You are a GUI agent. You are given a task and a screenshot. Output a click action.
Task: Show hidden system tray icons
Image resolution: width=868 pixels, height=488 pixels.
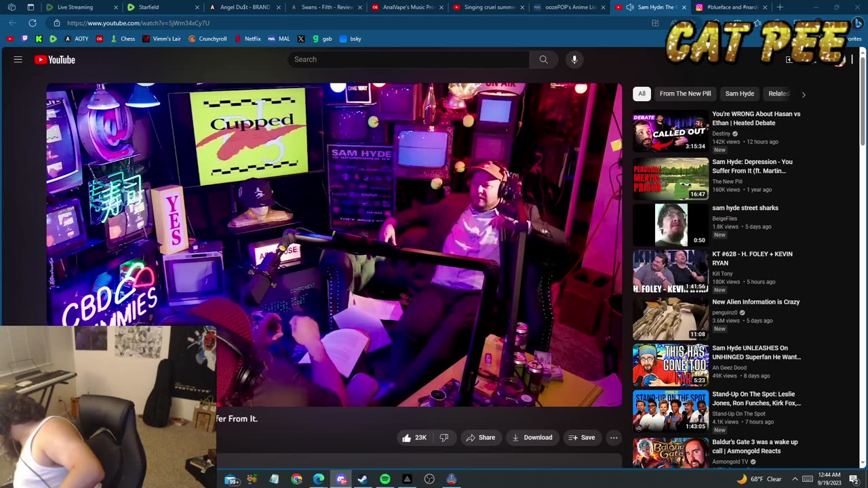(x=795, y=479)
